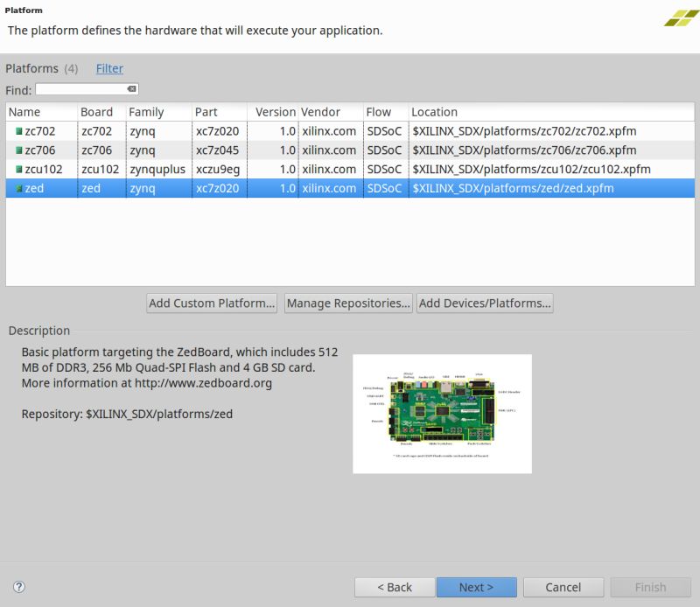Select the zed platform name
The image size is (700, 607).
point(34,189)
